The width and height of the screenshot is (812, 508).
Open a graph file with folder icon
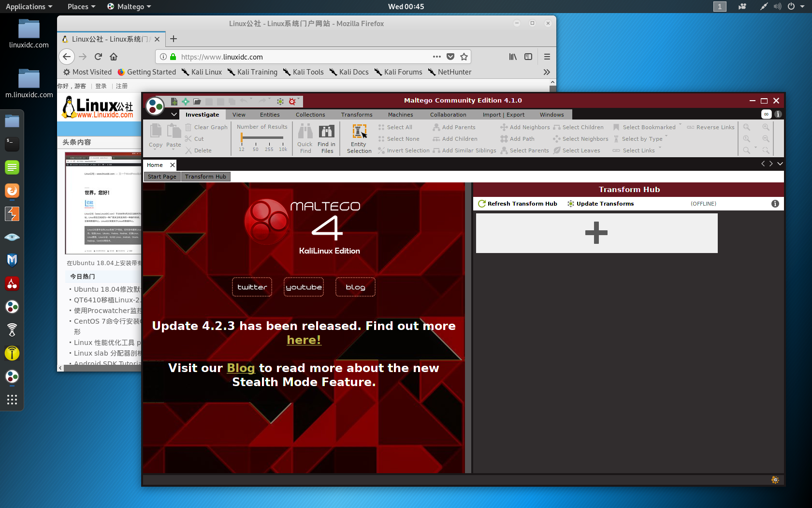197,101
